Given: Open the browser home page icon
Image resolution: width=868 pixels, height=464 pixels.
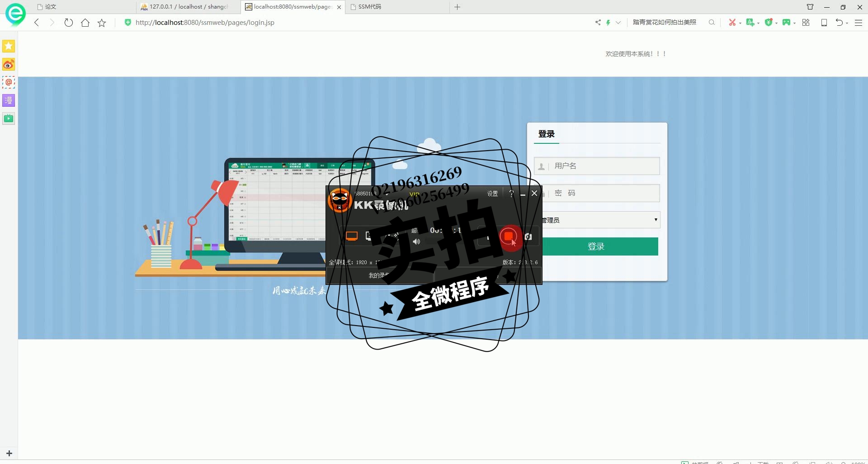Looking at the screenshot, I should [85, 23].
